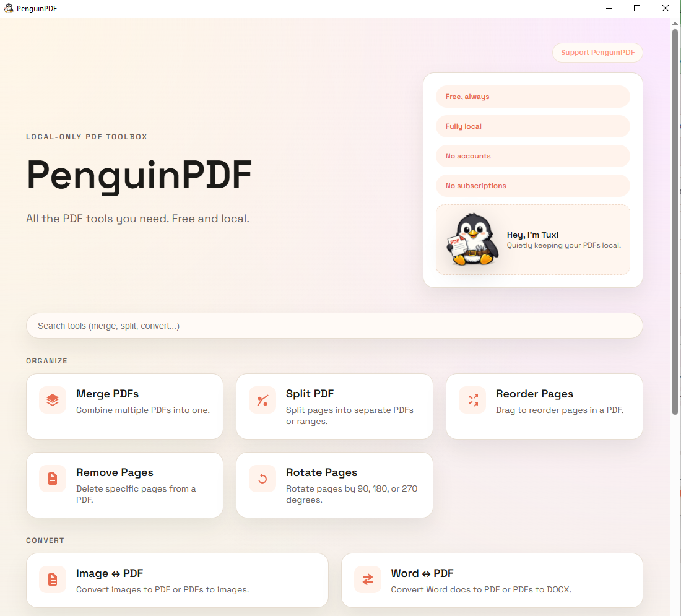Click the Remove Pages document icon

(x=52, y=479)
